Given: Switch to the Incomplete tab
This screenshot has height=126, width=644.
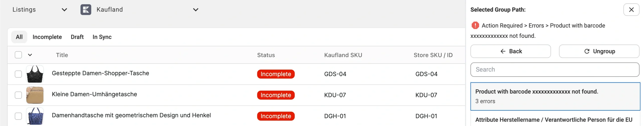Looking at the screenshot, I should pos(47,37).
